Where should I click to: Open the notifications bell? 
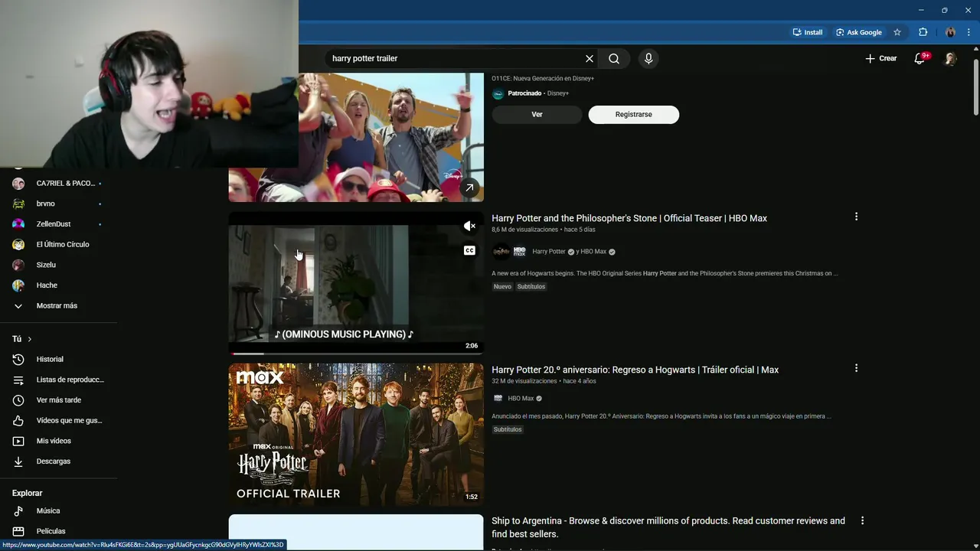tap(920, 58)
